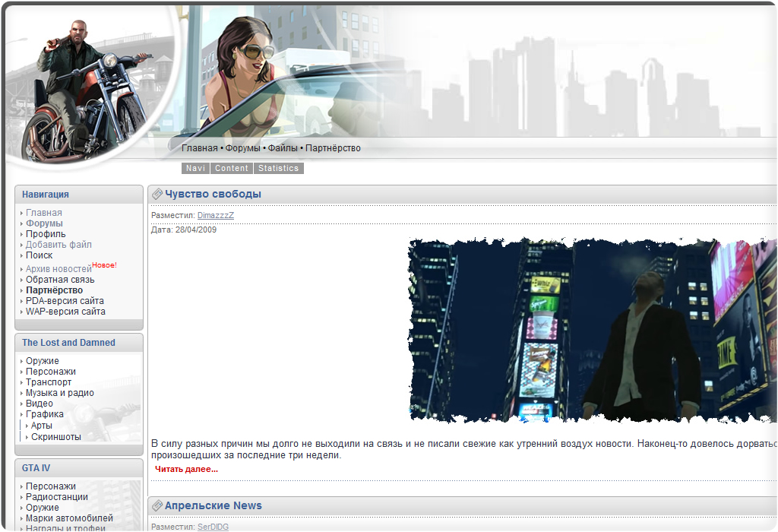The height and width of the screenshot is (532, 778).
Task: Open Радиостанции under GTA IV
Action: coord(56,497)
